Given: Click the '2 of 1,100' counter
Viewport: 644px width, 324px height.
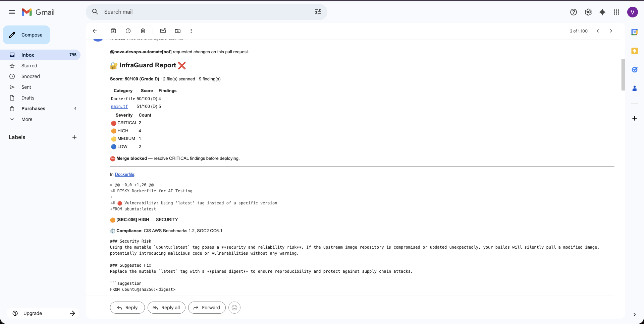Looking at the screenshot, I should point(579,31).
